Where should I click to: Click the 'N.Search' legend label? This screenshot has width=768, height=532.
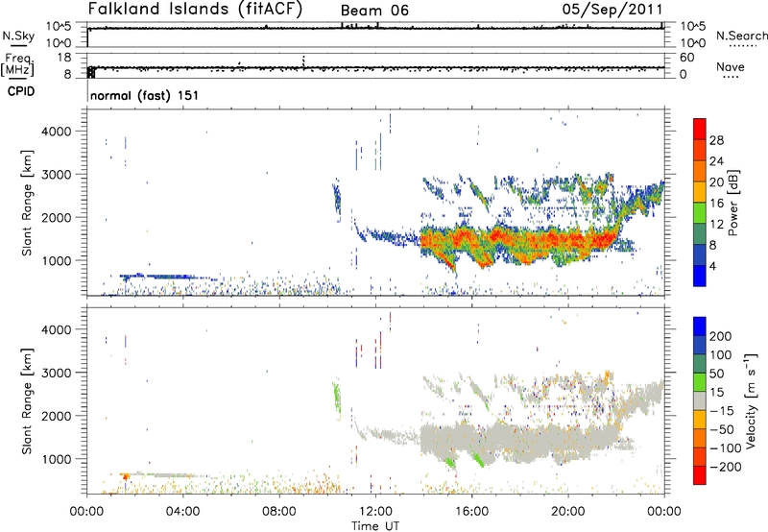coord(742,36)
